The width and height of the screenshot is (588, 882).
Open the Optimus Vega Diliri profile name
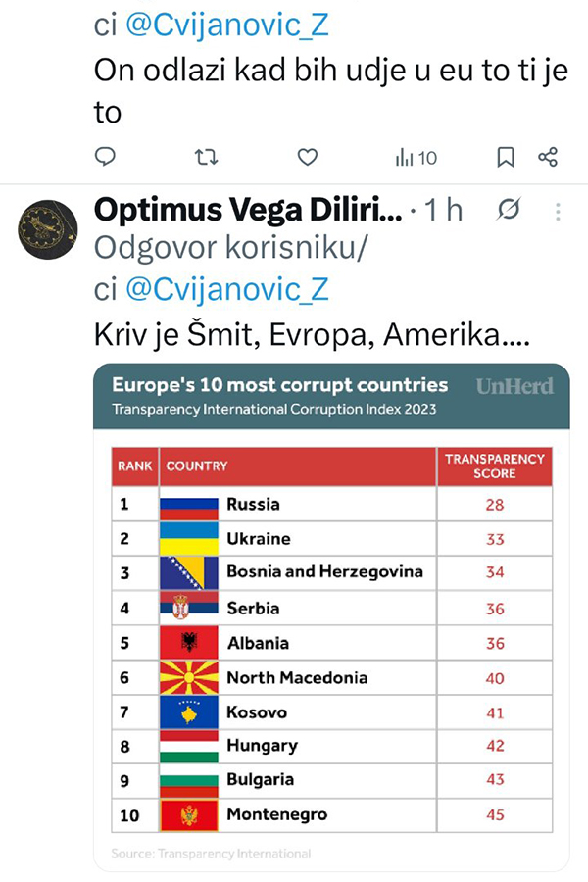[x=248, y=210]
